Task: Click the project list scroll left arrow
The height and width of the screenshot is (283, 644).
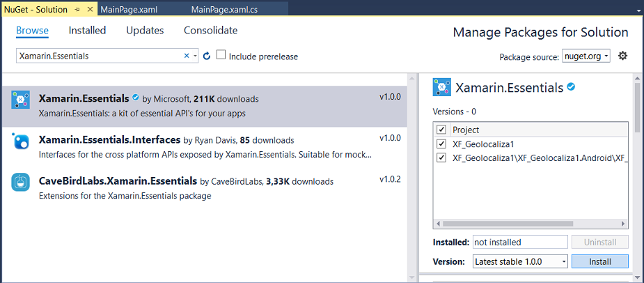Action: 438,224
